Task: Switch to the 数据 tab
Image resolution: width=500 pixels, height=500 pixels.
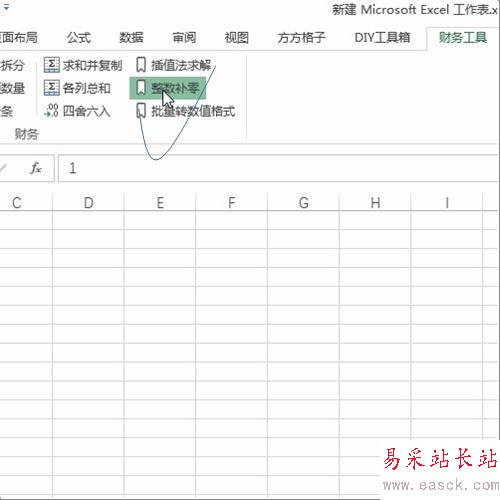Action: tap(131, 38)
